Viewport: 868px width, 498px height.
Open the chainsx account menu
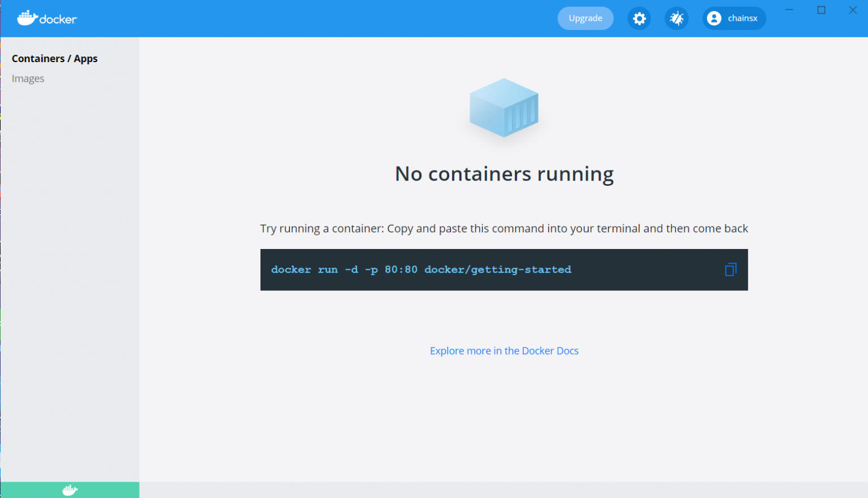734,18
